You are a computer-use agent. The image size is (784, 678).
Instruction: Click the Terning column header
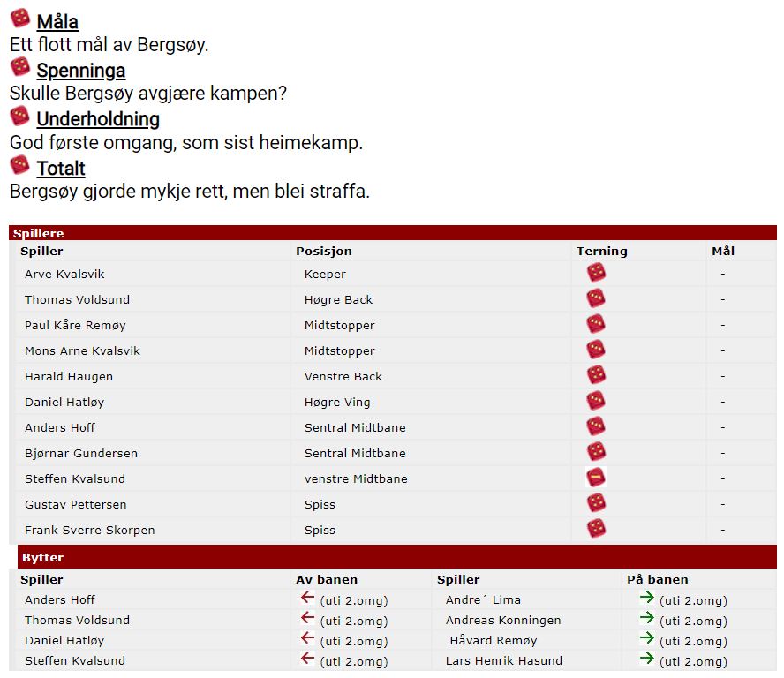click(x=602, y=251)
